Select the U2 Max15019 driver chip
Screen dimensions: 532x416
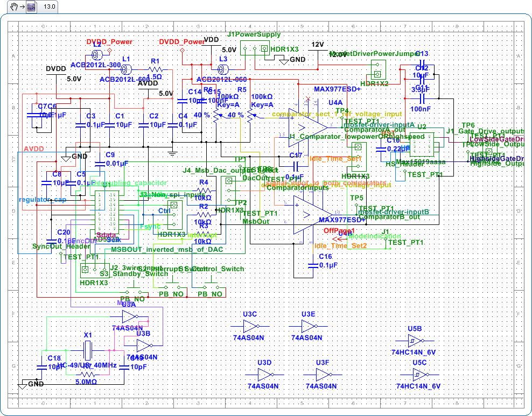422,144
